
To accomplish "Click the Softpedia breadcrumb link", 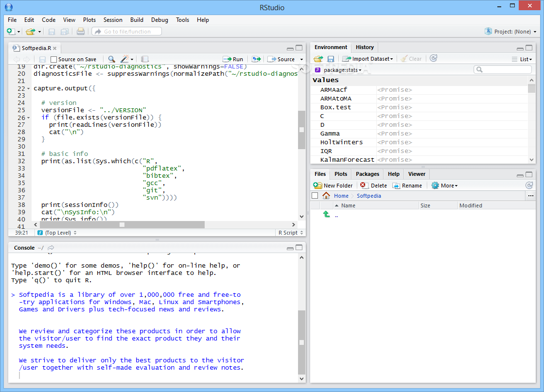I will click(x=369, y=196).
